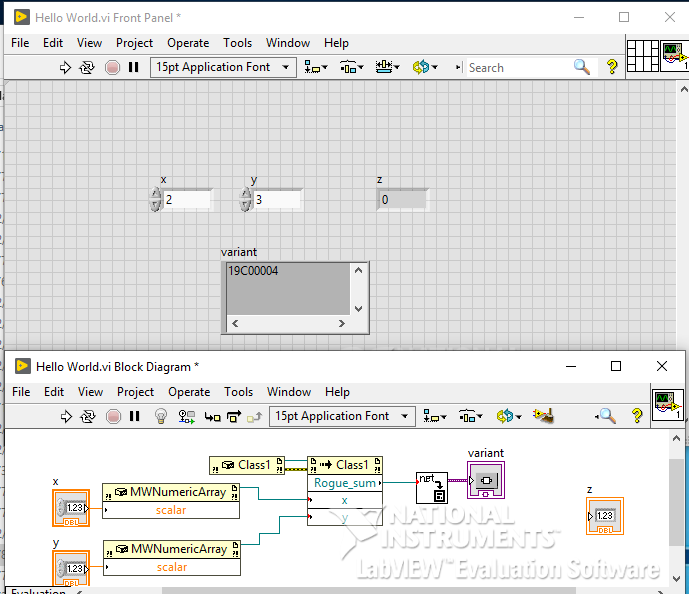
Task: Pause execution in Front Panel toolbar
Action: pyautogui.click(x=134, y=67)
